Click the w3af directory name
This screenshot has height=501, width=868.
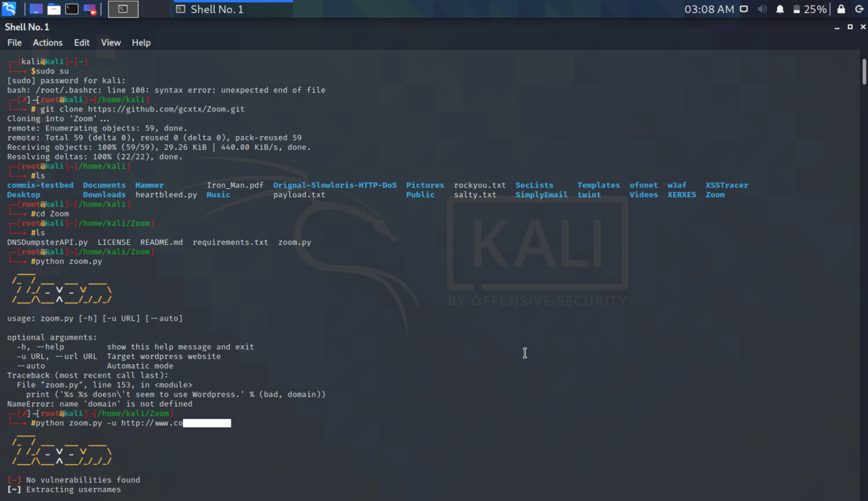(x=677, y=185)
